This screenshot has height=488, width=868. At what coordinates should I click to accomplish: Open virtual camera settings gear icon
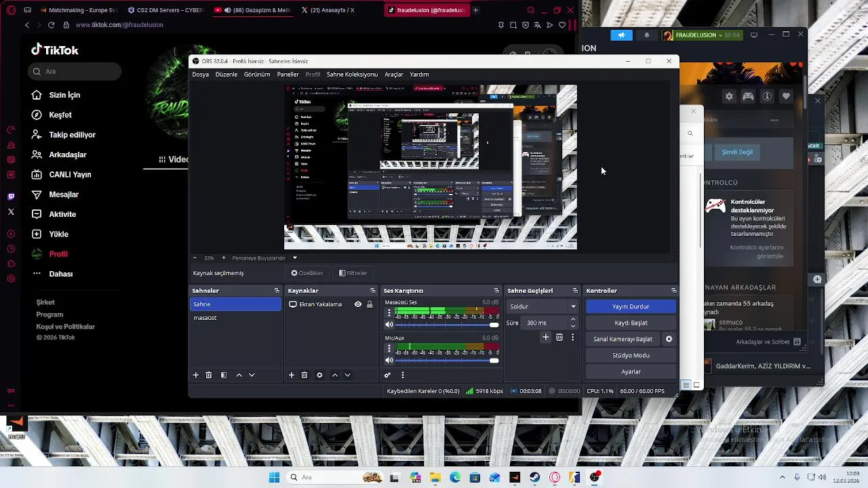669,339
